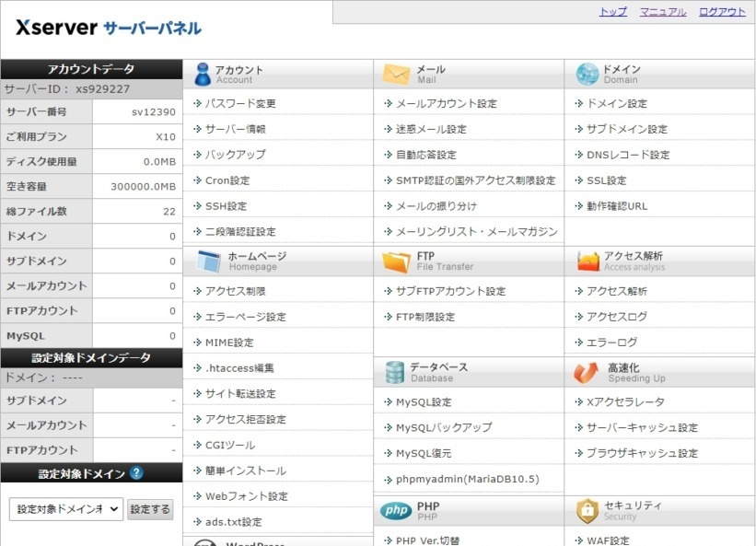Open ドメイン設定
This screenshot has width=756, height=546.
pos(617,103)
